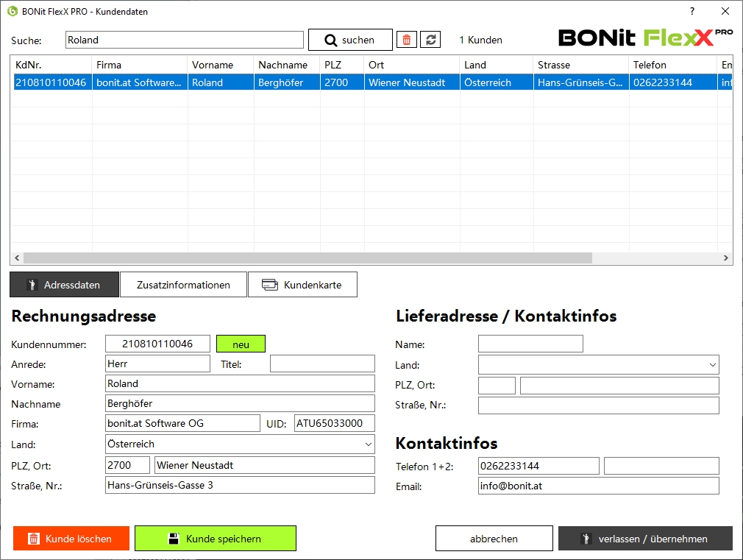743x560 pixels.
Task: Expand the delivery address Land dropdown
Action: pos(712,365)
